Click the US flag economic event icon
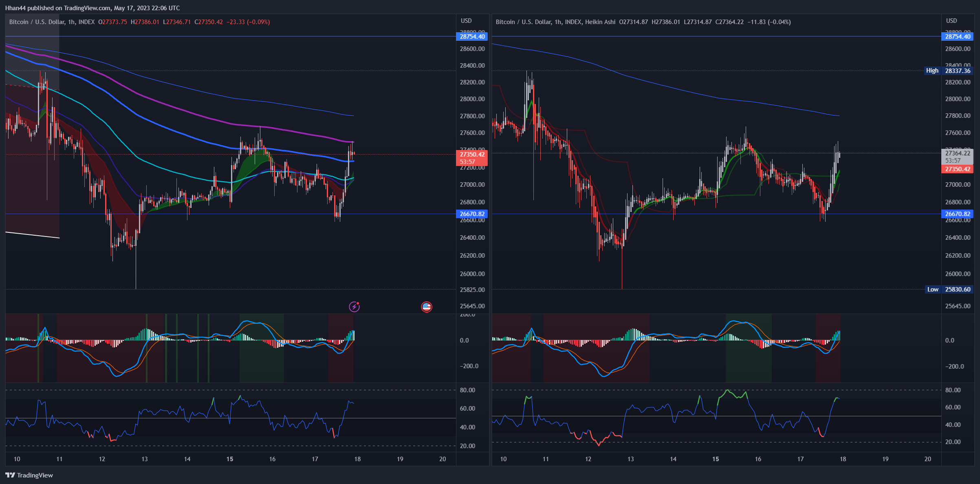Image resolution: width=980 pixels, height=484 pixels. click(426, 307)
